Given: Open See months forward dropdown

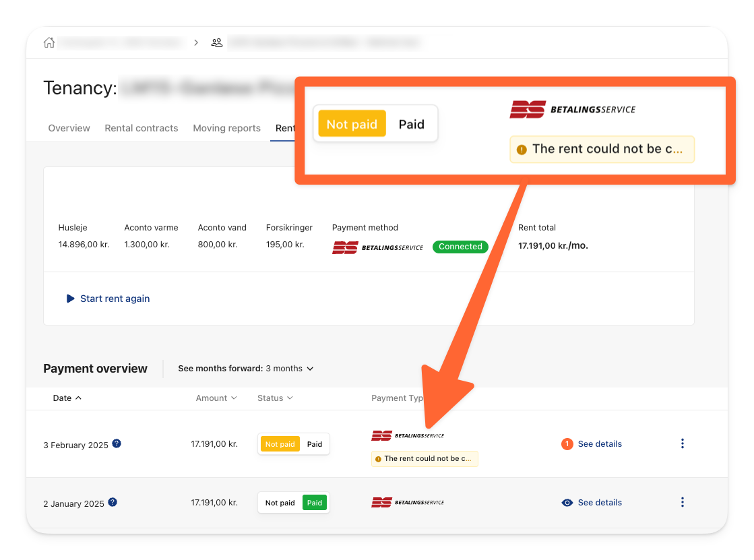Looking at the screenshot, I should 246,369.
